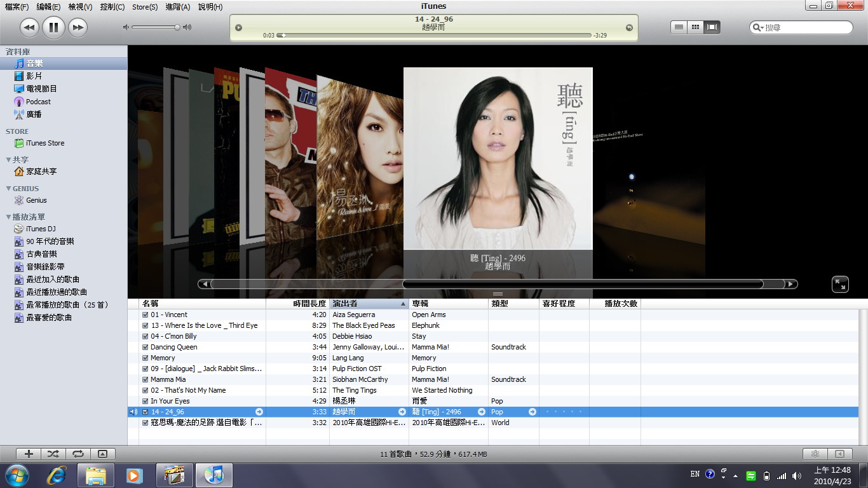Image resolution: width=868 pixels, height=488 pixels.
Task: Uncheck the 14 - 24_96 checkbox
Action: (146, 412)
